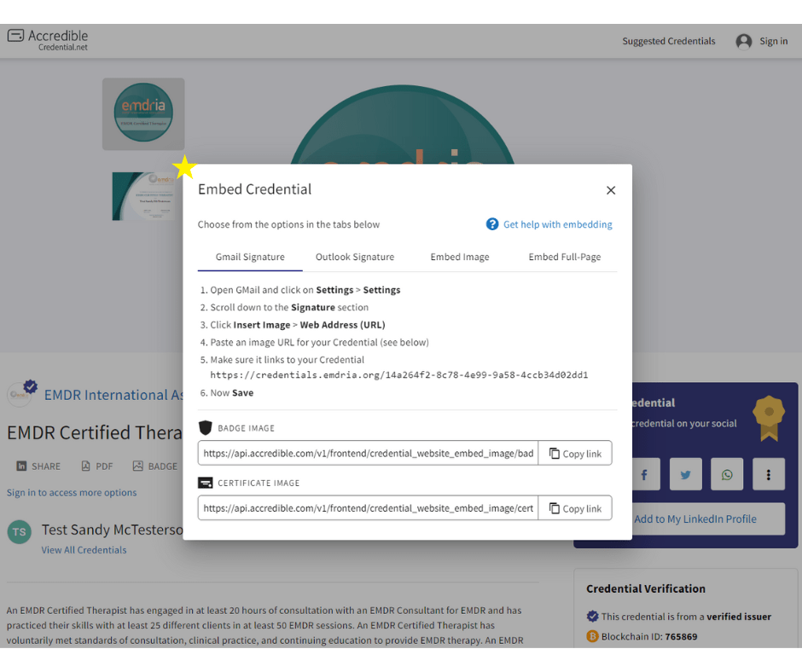Click the verified issuer checkmark icon
The height and width of the screenshot is (672, 802).
tap(592, 617)
